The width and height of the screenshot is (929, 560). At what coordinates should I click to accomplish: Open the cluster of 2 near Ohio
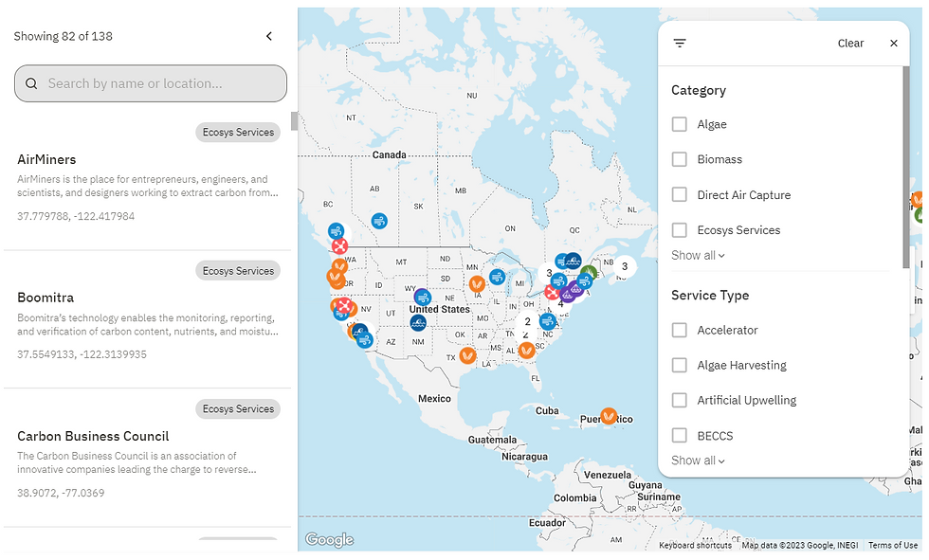coord(527,322)
